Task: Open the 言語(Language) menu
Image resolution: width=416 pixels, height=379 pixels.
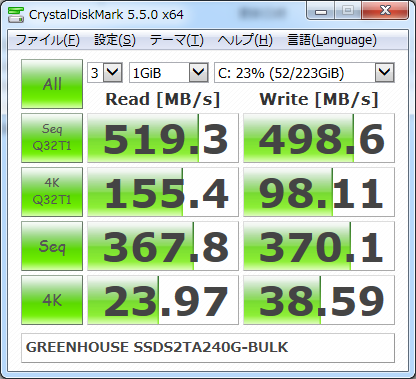Action: 332,40
